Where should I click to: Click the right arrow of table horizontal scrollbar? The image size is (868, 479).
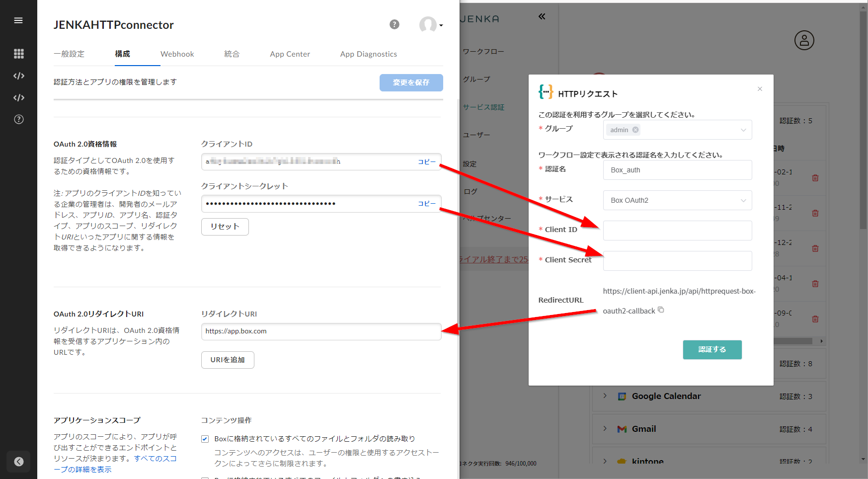pyautogui.click(x=821, y=341)
